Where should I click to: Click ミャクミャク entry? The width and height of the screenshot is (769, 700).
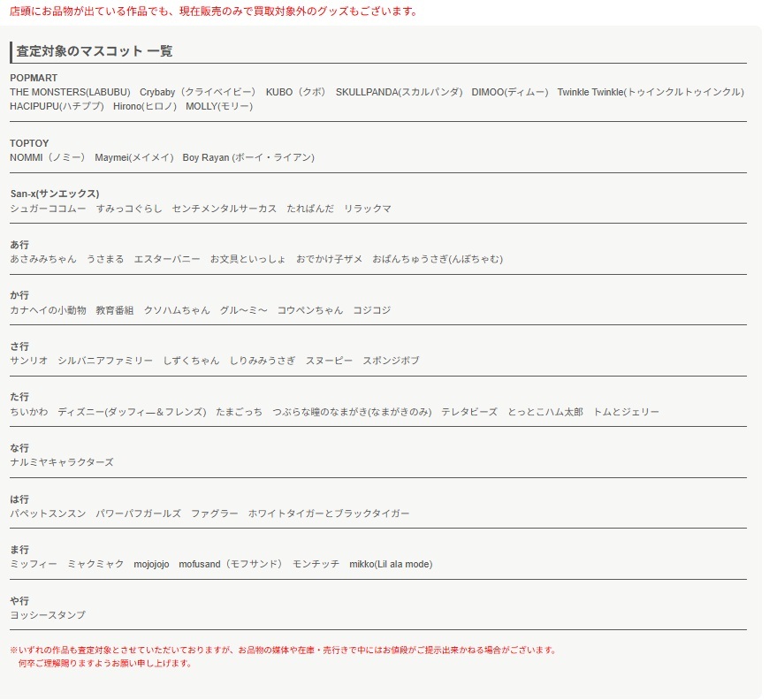pos(95,564)
